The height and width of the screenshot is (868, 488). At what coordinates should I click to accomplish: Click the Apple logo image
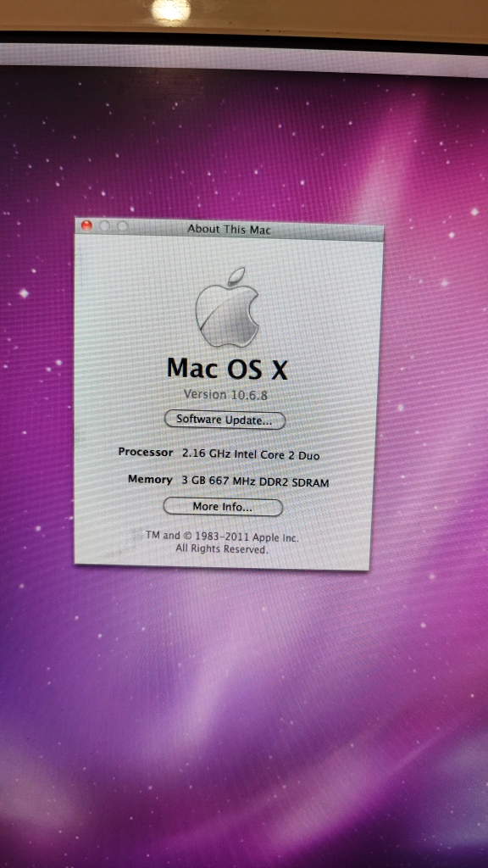click(227, 307)
